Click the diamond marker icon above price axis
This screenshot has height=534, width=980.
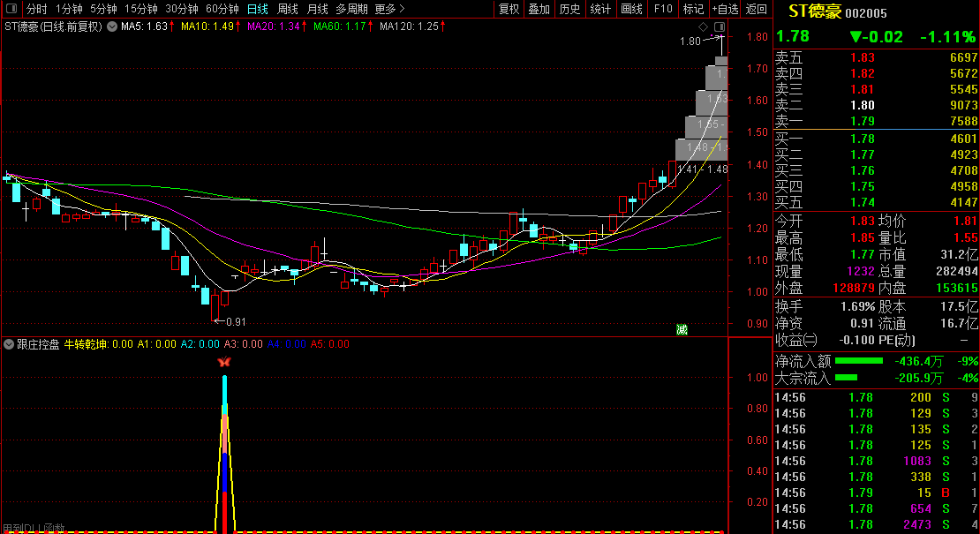[x=704, y=26]
